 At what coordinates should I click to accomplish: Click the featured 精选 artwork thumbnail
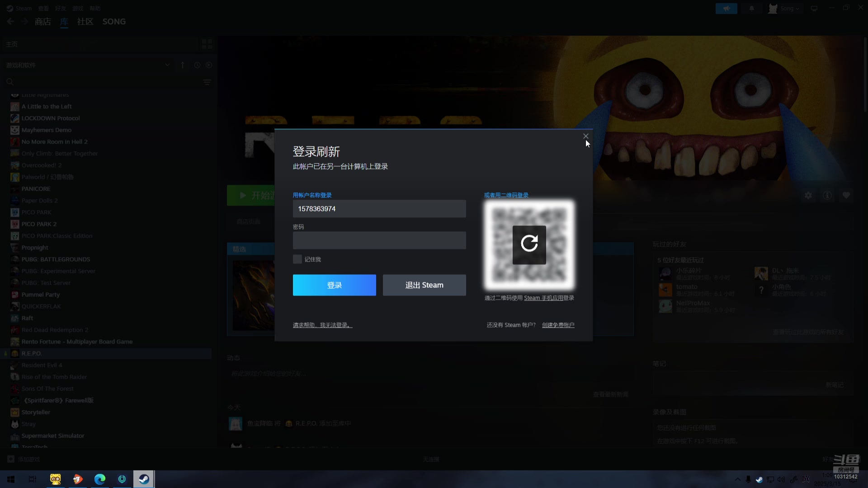[x=253, y=295]
